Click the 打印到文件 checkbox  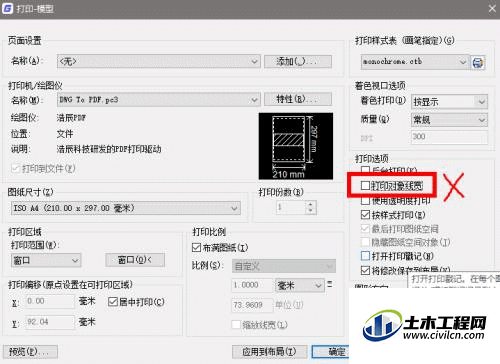pyautogui.click(x=15, y=168)
